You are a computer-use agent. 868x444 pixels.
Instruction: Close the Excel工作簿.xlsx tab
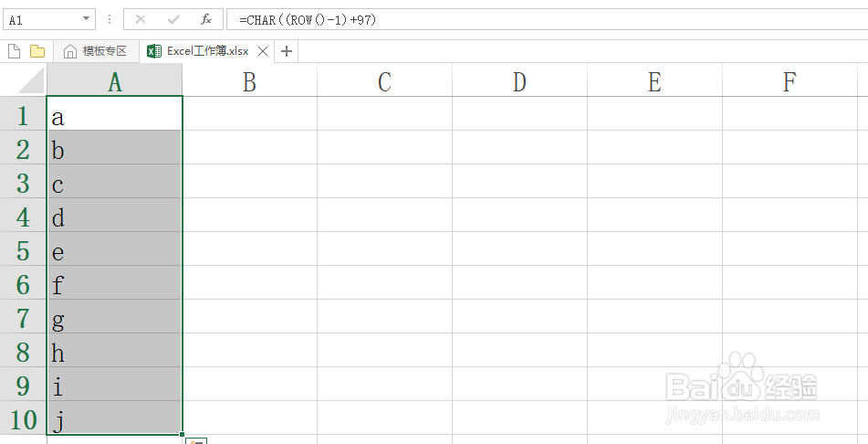(x=264, y=51)
